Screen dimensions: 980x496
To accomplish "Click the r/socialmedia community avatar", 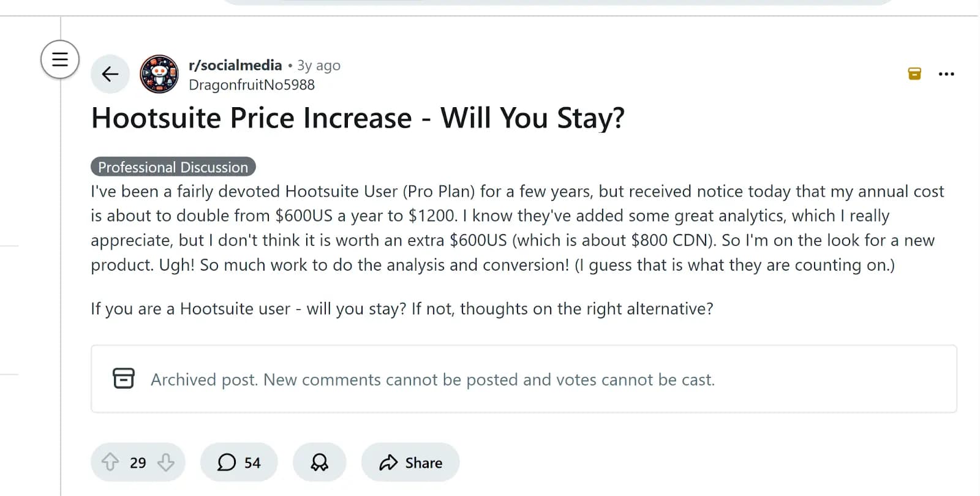I will click(x=159, y=74).
